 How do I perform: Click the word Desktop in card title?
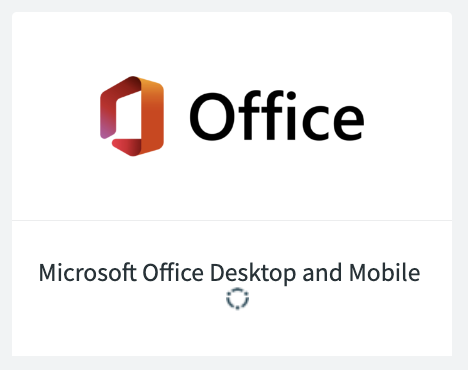253,273
